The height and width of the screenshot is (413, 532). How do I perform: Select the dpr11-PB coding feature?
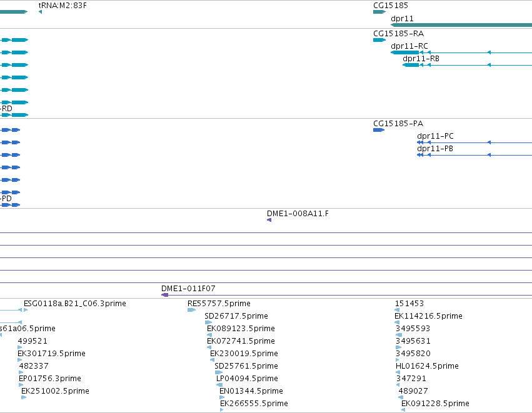pyautogui.click(x=474, y=155)
